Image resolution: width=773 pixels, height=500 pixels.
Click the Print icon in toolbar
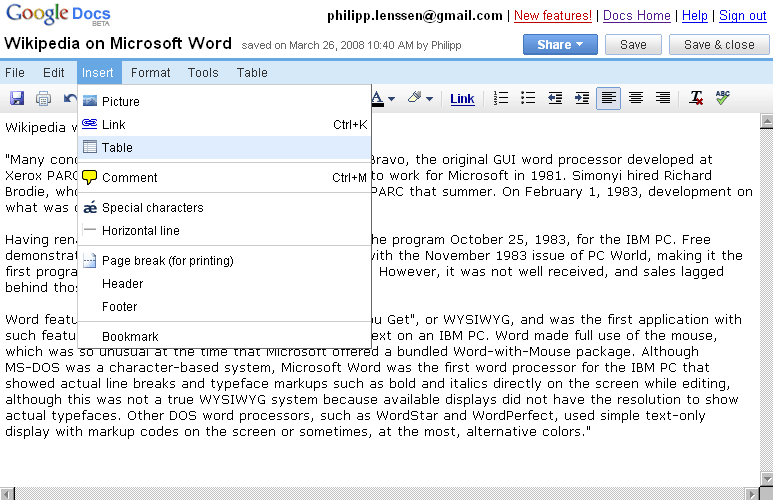coord(43,98)
